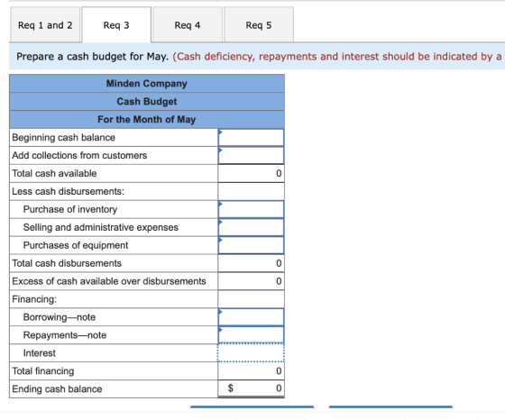Click the Beginning cash balance input cell
Image resolution: width=505 pixels, height=420 pixels.
pyautogui.click(x=251, y=137)
